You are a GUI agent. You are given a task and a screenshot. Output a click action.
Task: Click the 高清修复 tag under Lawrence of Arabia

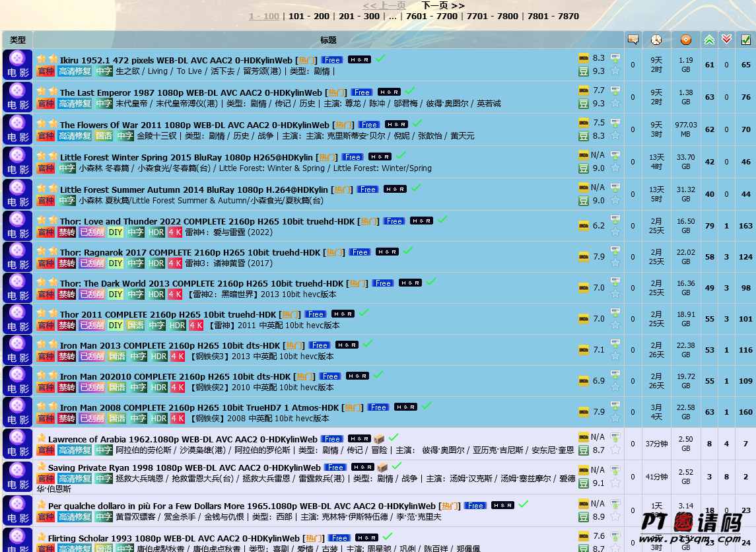coord(75,450)
